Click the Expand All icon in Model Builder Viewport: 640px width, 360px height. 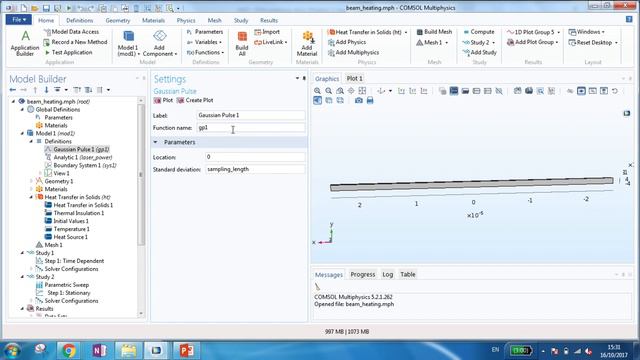click(88, 90)
